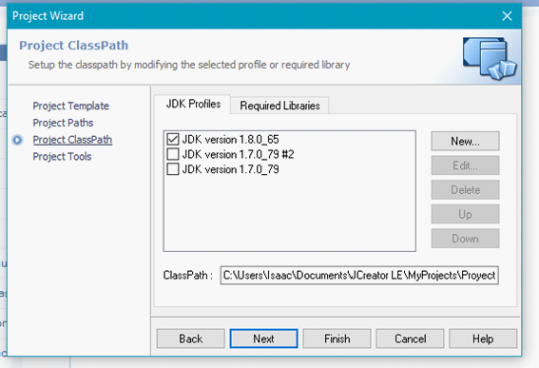This screenshot has width=539, height=368.
Task: Enable JDK version 1.7.0_79 #2 checkbox
Action: 173,154
